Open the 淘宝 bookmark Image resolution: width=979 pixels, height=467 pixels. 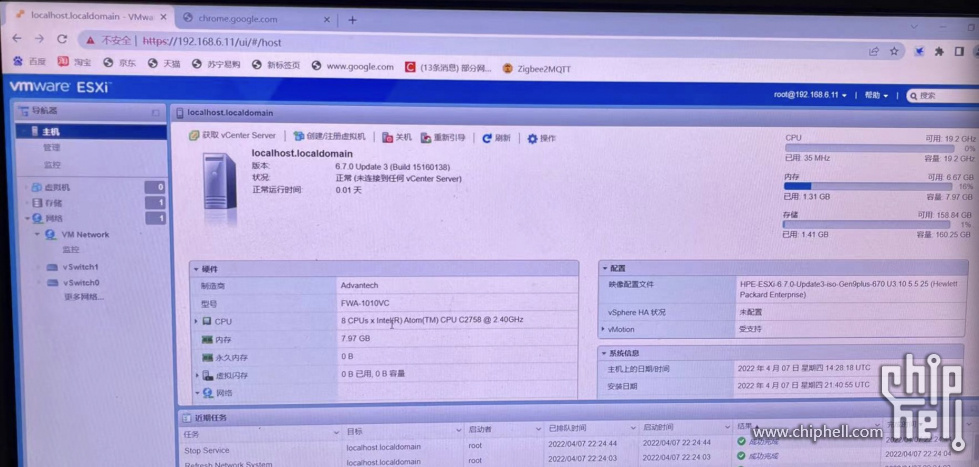tap(74, 62)
